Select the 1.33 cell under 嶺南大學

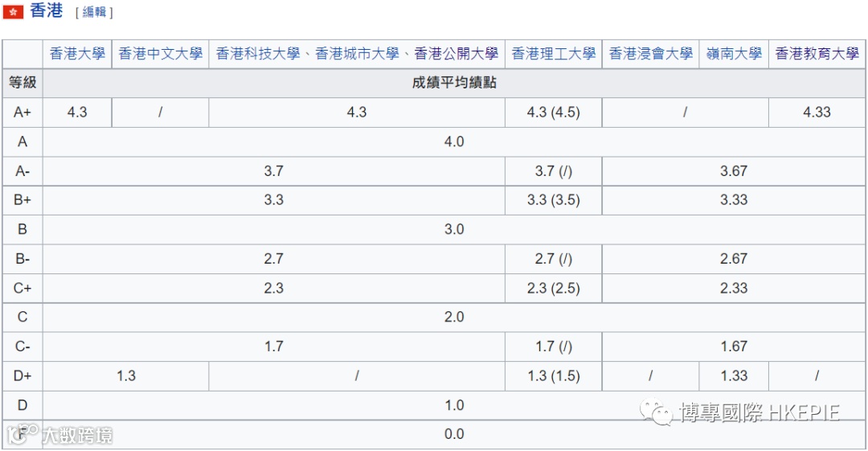tap(734, 375)
